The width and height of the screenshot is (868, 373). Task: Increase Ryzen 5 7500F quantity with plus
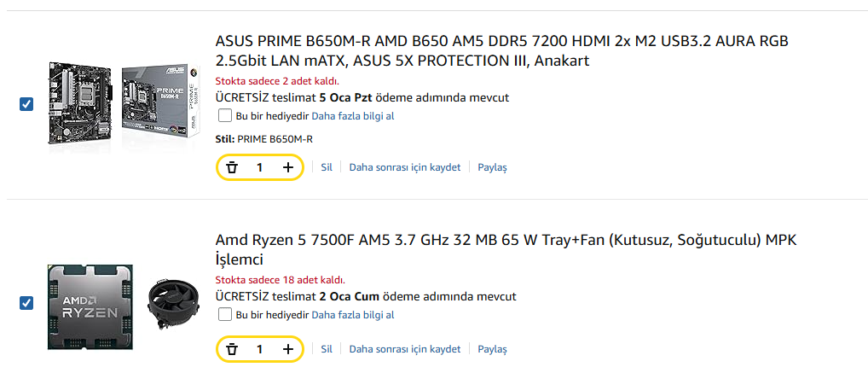point(288,349)
